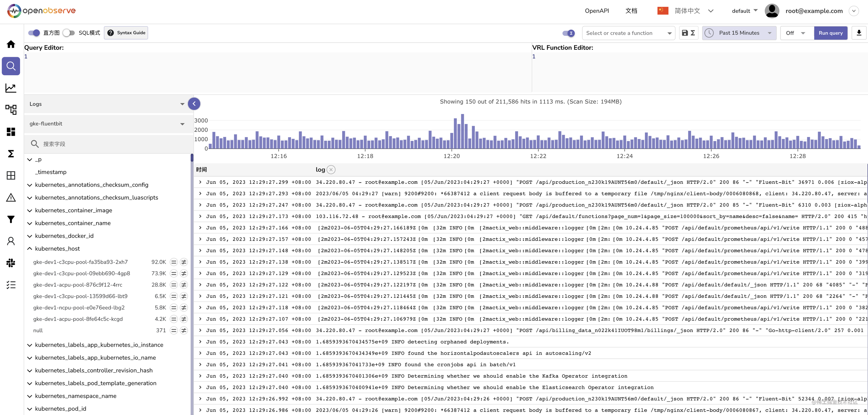Disable the 直方图 histogram toggle
This screenshot has height=415, width=868.
tap(34, 33)
